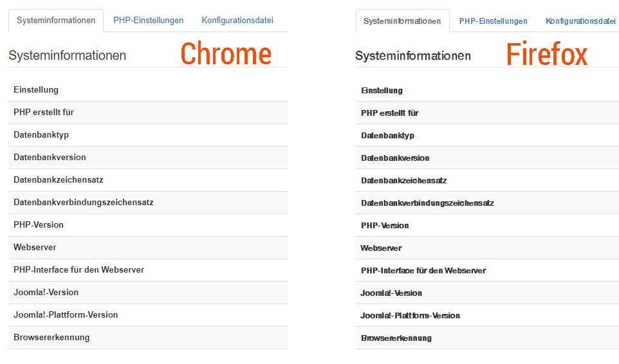Viewport: 619px width, 364px height.
Task: Switch to Konfigurationsdatei tab in Chrome panel
Action: click(x=237, y=20)
